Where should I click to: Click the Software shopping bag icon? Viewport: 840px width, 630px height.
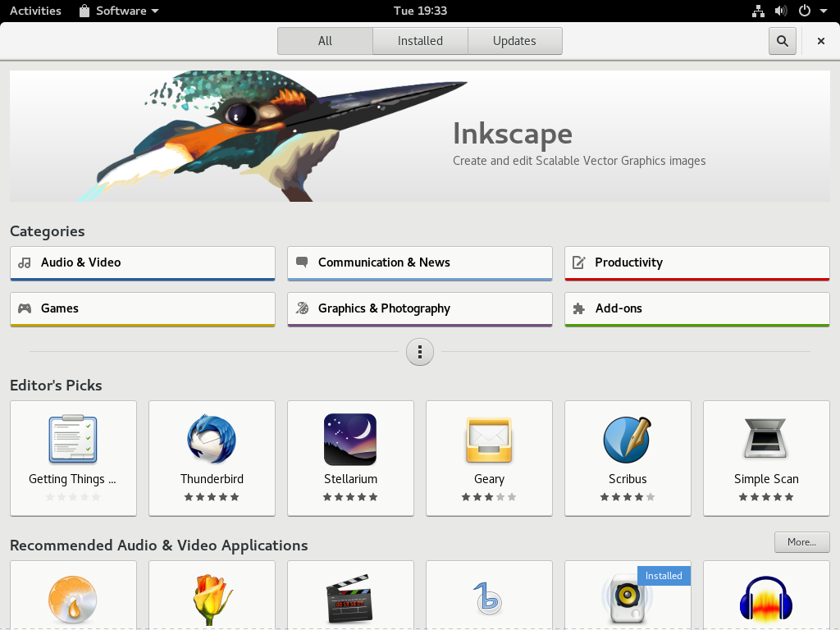click(84, 11)
